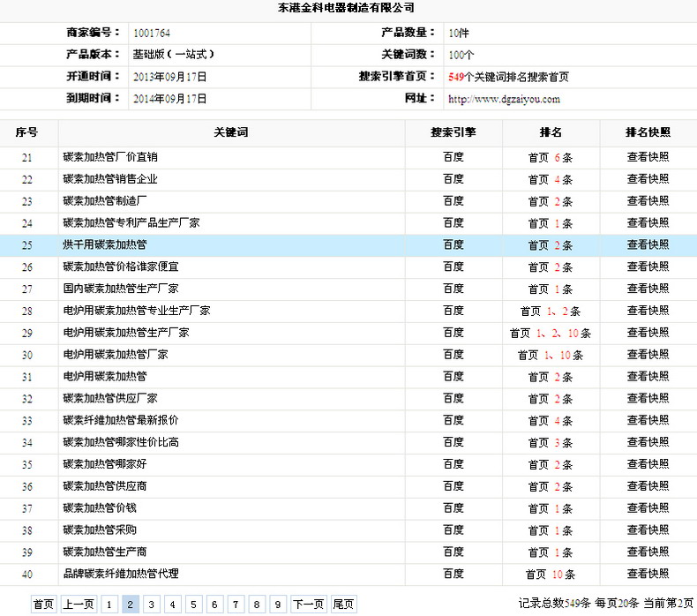Open 查看快照 for row 29
697x616 pixels.
pos(648,333)
